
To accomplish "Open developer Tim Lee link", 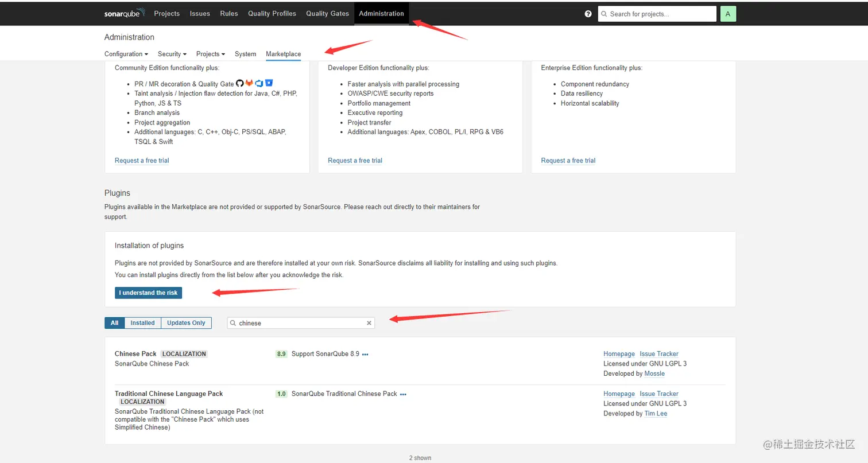I will coord(656,414).
